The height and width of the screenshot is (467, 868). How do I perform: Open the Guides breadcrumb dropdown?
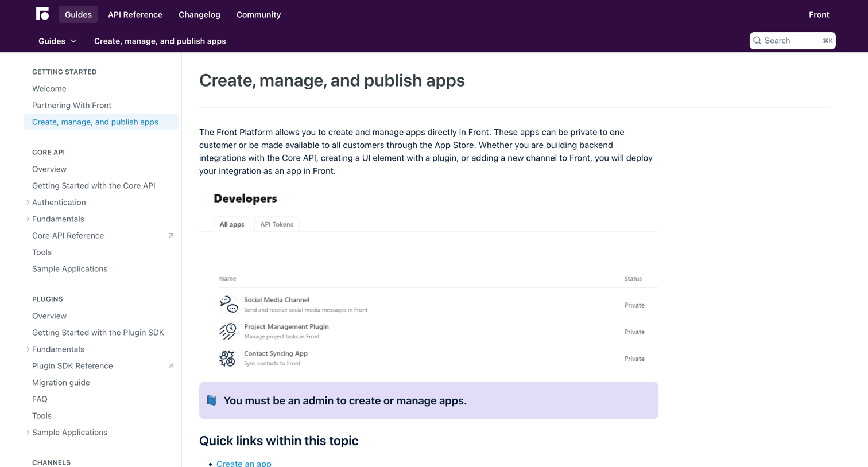coord(57,41)
